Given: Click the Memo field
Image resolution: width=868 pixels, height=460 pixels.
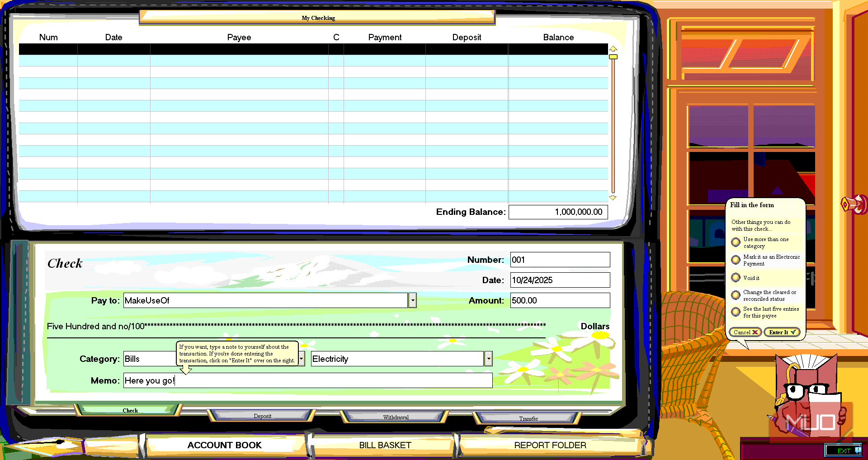Looking at the screenshot, I should [308, 380].
